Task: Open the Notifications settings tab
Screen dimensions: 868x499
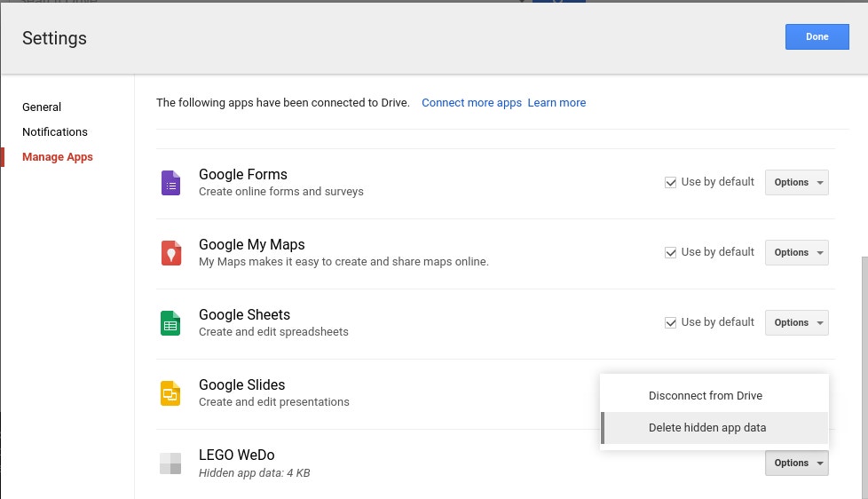Action: coord(55,132)
